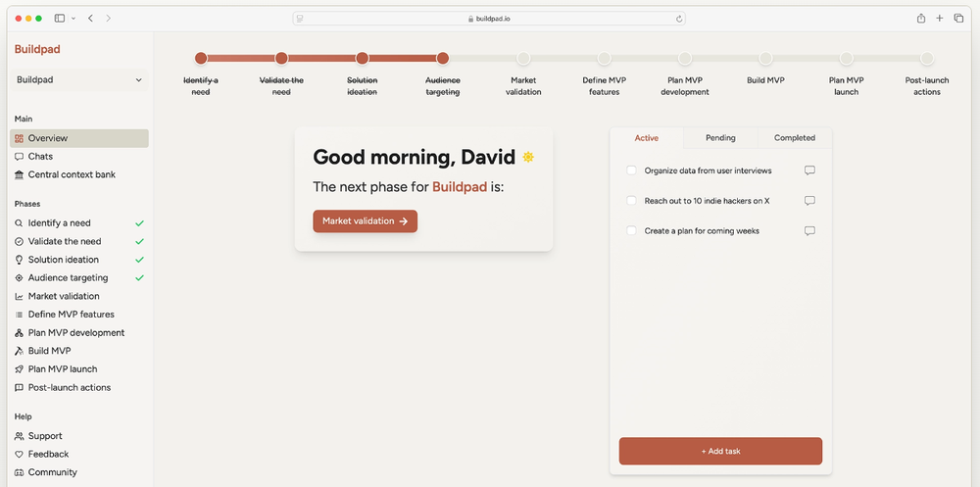
Task: Click the green check next to Audience targeting
Action: [139, 278]
